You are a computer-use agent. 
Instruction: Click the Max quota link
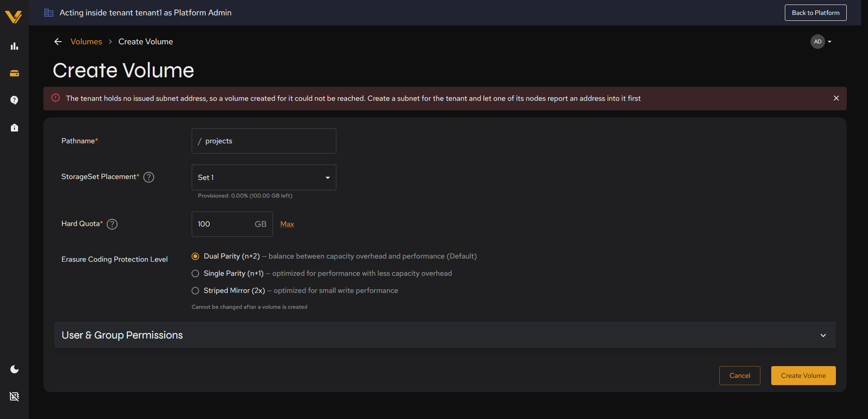pyautogui.click(x=287, y=224)
